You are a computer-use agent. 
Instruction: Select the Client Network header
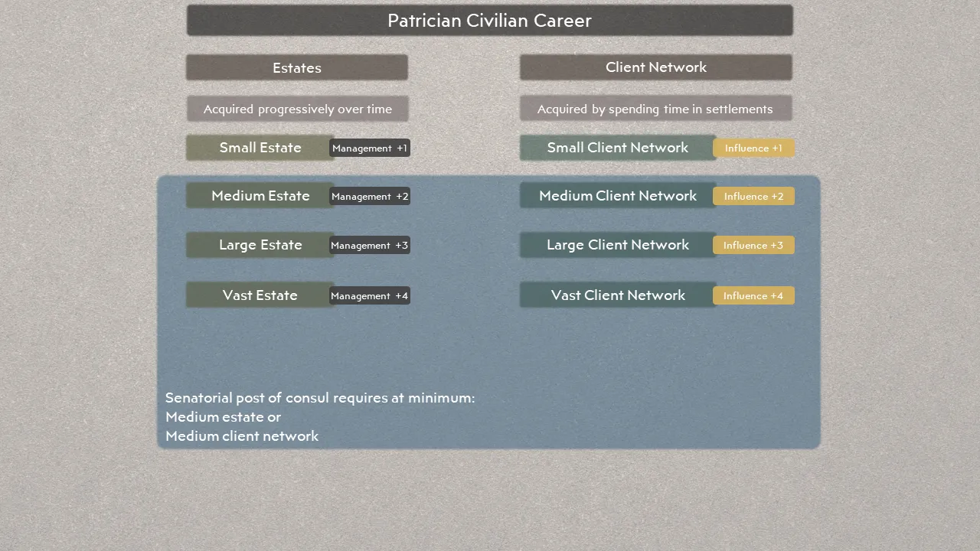(656, 67)
